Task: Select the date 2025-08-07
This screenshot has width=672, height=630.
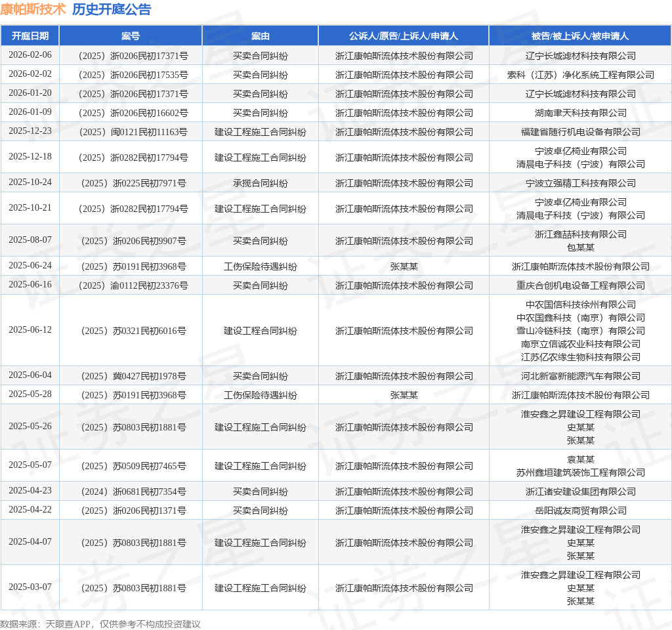Action: pos(30,240)
